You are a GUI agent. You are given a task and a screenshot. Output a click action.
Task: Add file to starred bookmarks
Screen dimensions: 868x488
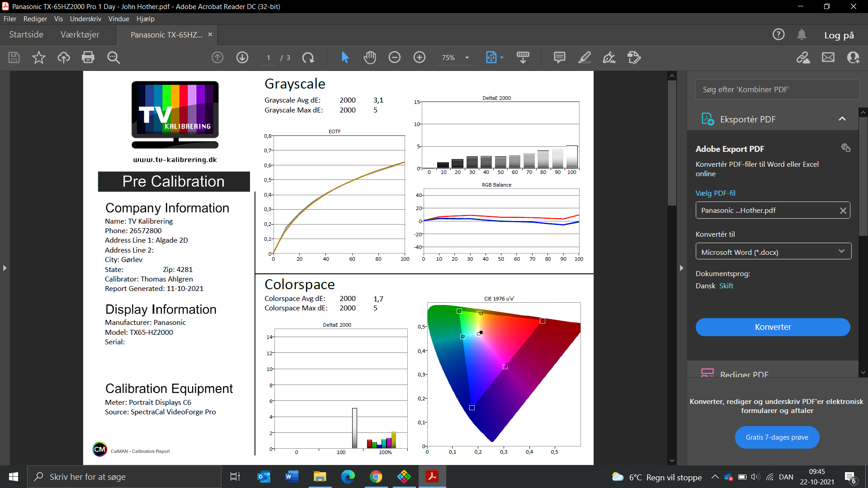[39, 57]
